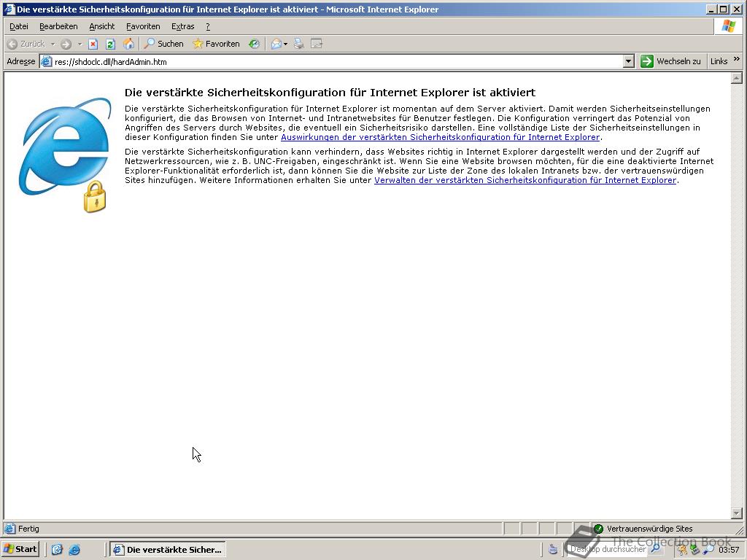
Task: Click the Mail envelope toolbar icon
Action: click(276, 44)
